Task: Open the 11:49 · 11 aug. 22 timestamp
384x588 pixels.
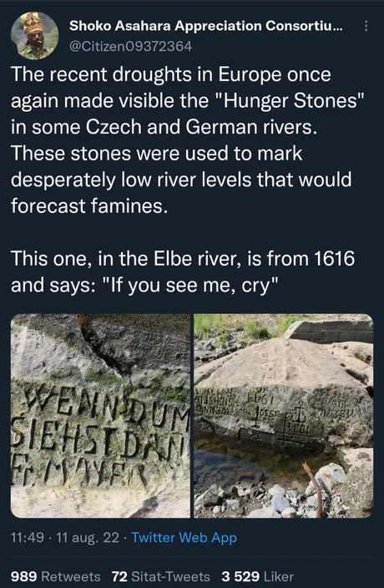Action: [x=65, y=537]
